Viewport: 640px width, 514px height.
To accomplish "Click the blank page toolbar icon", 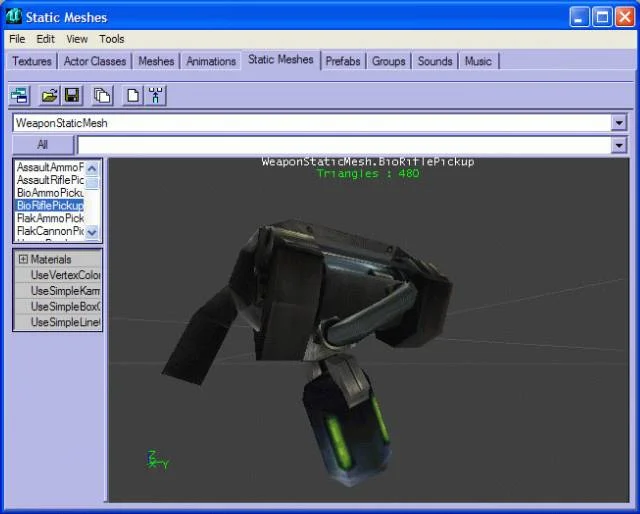I will coord(133,96).
